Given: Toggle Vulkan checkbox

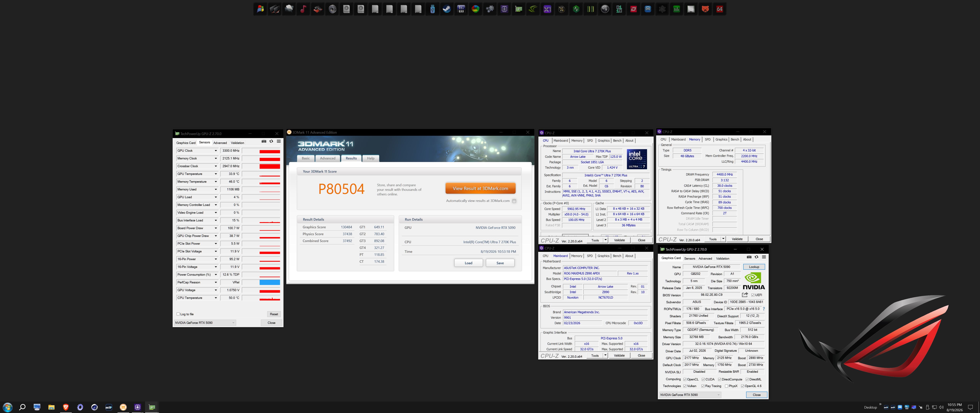Looking at the screenshot, I should [x=685, y=386].
